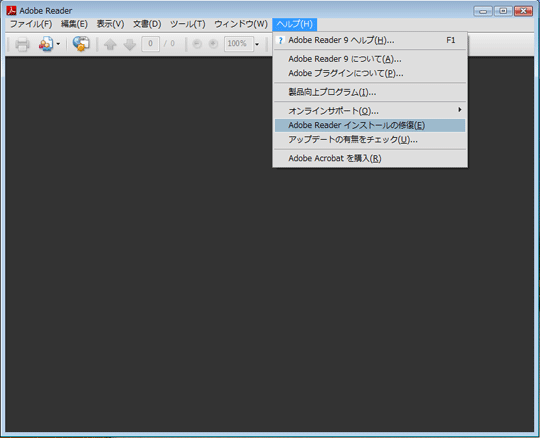Screen dimensions: 540x438
Task: Select Adobe Reader 9 について(A)
Action: pos(370,59)
